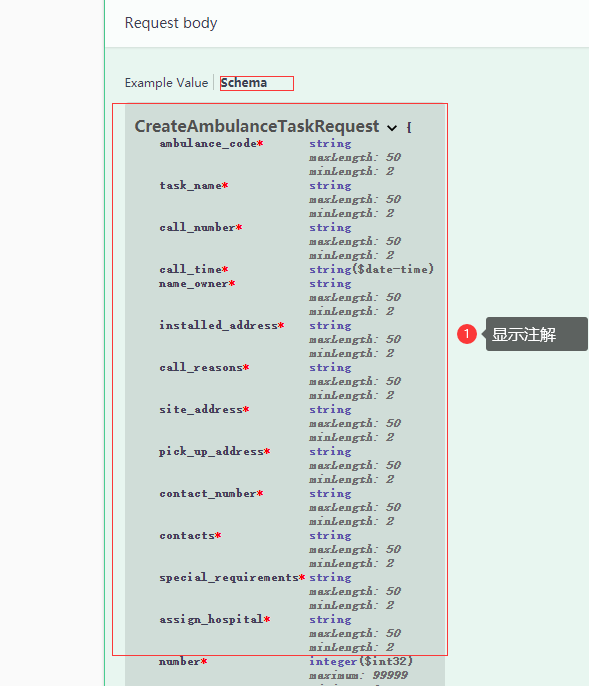Click the string type of ambulance_code
This screenshot has height=686, width=589.
point(330,144)
